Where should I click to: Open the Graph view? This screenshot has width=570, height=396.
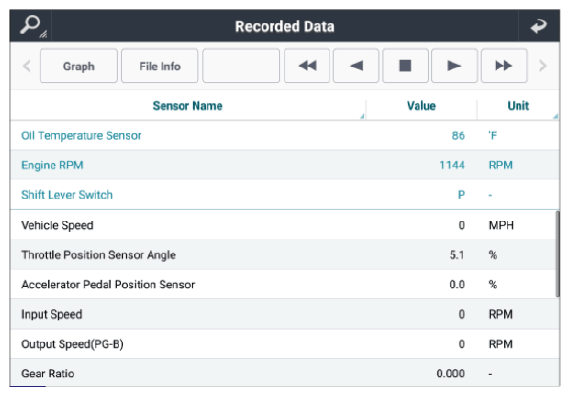79,66
